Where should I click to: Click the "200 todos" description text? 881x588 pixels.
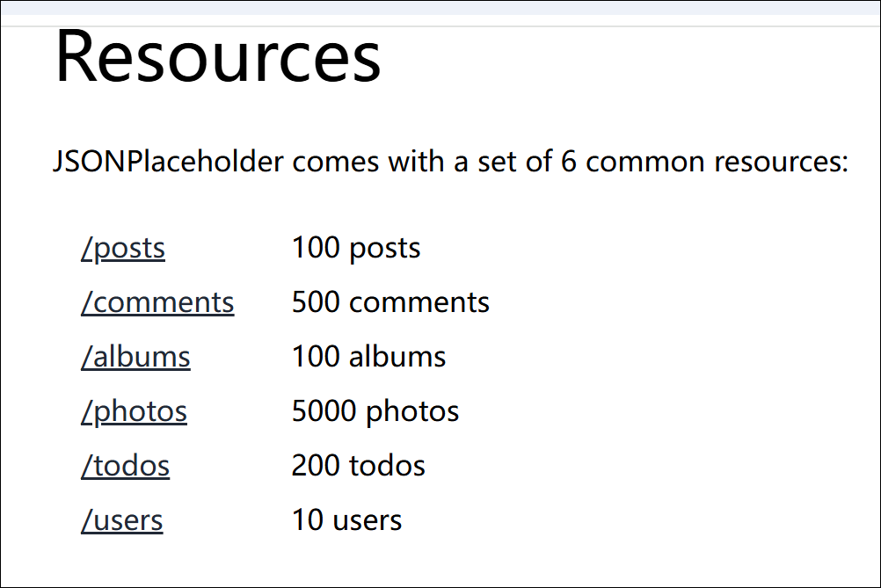[x=359, y=466]
